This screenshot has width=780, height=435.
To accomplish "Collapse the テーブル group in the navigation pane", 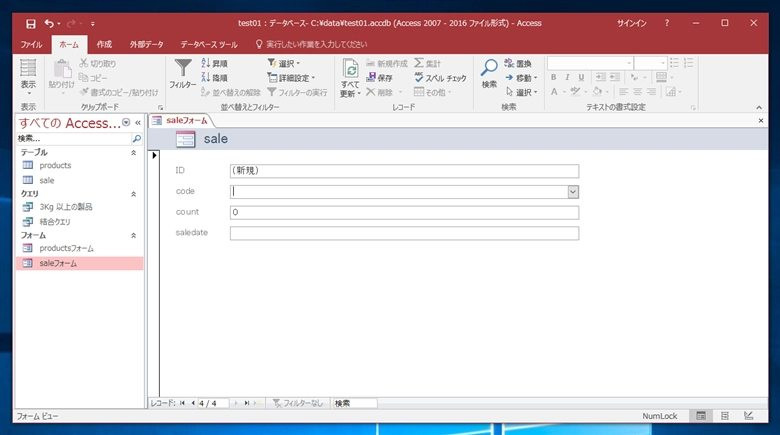I will click(x=133, y=153).
